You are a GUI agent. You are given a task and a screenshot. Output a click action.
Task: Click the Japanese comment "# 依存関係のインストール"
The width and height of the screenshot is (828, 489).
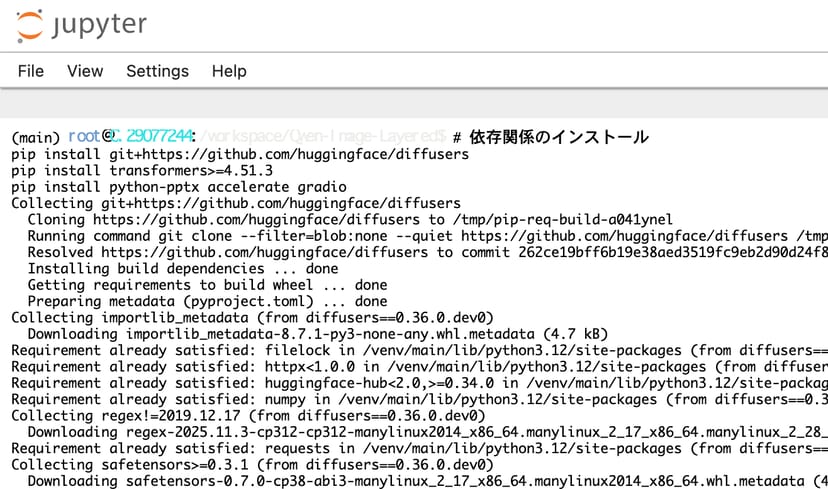550,137
